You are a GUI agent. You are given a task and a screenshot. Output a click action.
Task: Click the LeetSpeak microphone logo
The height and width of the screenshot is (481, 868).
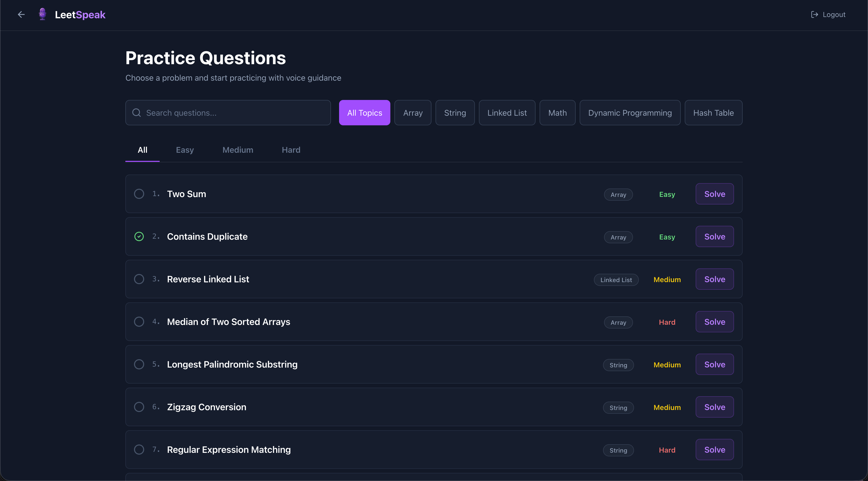[42, 14]
